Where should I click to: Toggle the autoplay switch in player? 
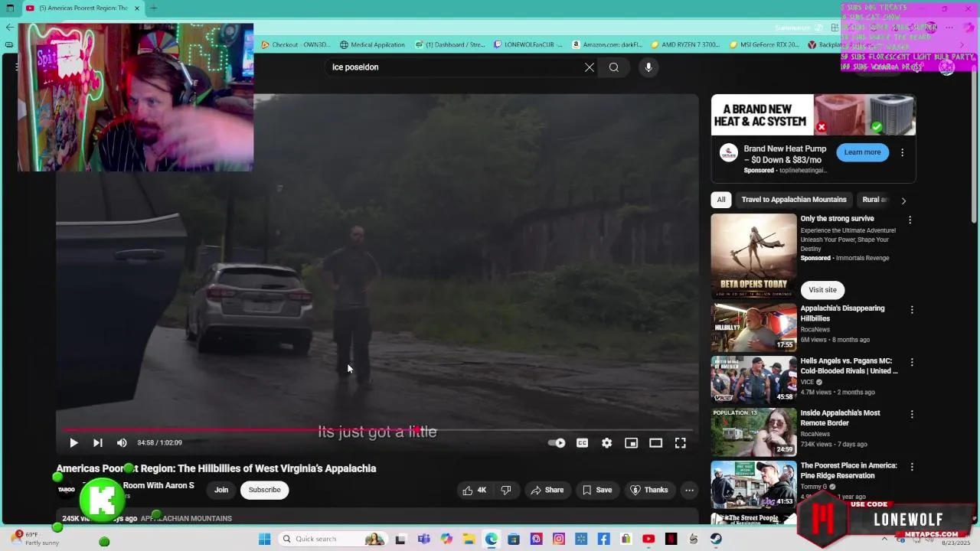(557, 443)
